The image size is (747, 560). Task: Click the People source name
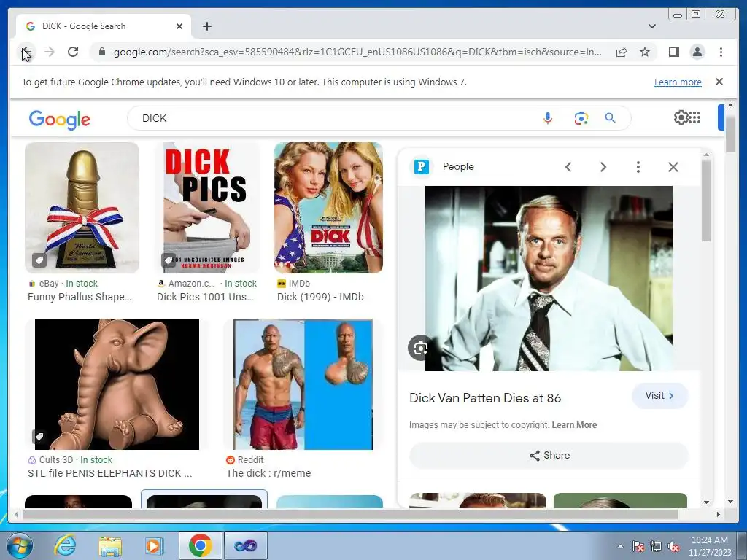[458, 167]
